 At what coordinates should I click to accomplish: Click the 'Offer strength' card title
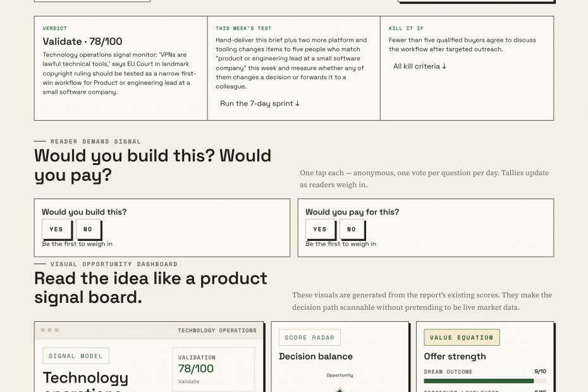coord(455,357)
